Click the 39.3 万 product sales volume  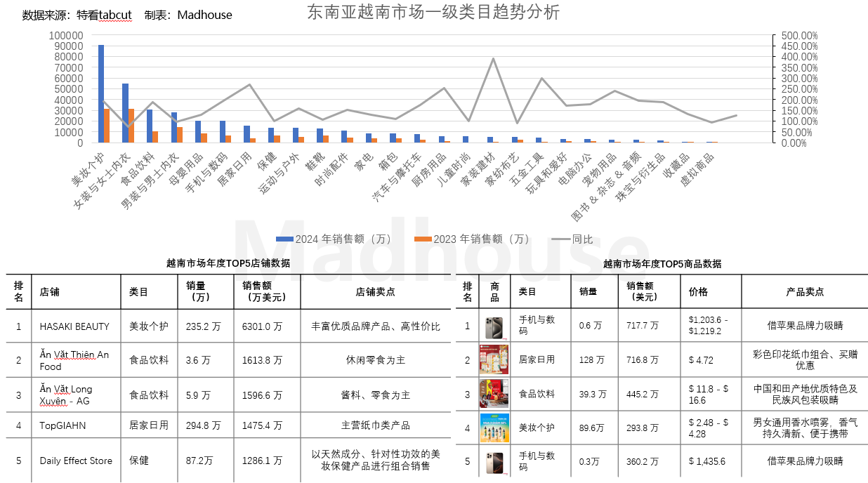click(x=593, y=394)
